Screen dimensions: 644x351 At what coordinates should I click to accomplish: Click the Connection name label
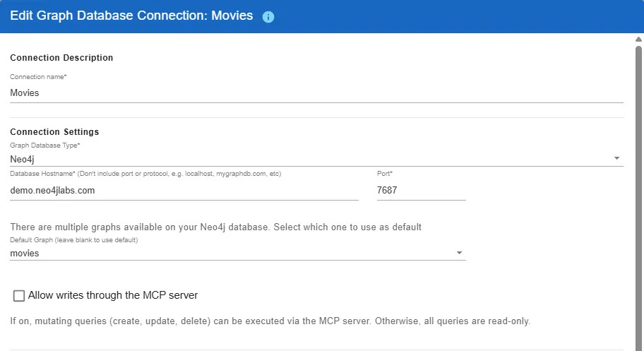[x=38, y=77]
